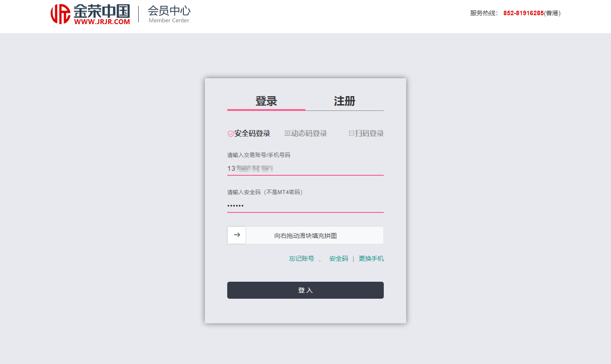Click the right arrow slider handle
Viewport: 611px width, 364px height.
click(x=237, y=235)
